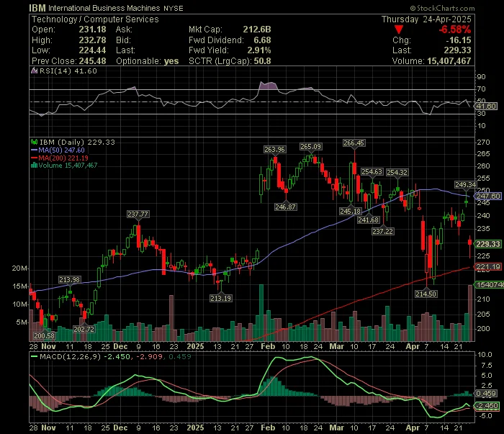Click the 241.68 price label
Viewport: 504px width, 434px height.
click(x=369, y=220)
